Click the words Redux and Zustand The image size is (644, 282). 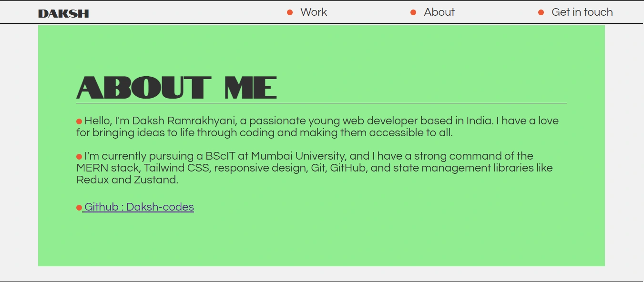[127, 180]
